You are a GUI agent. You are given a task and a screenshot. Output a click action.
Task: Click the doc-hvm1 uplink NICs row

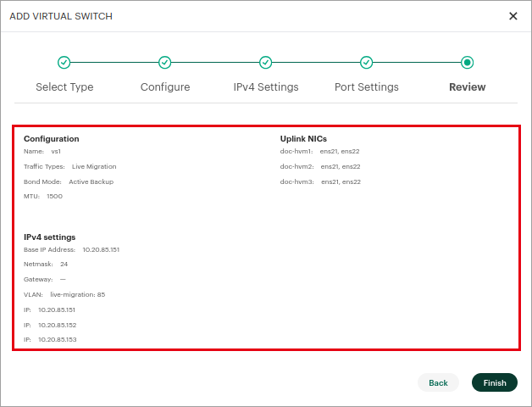click(319, 151)
